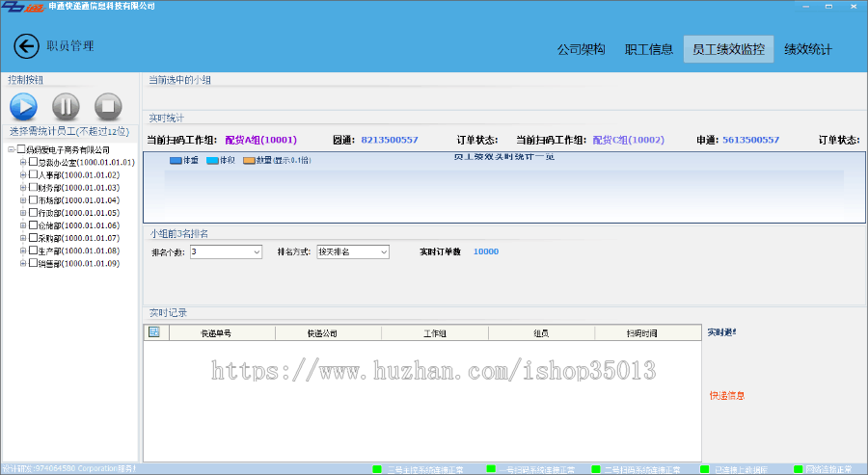The width and height of the screenshot is (868, 475).
Task: Check the 销售部(1000.01.01.09) checkbox
Action: 33,263
